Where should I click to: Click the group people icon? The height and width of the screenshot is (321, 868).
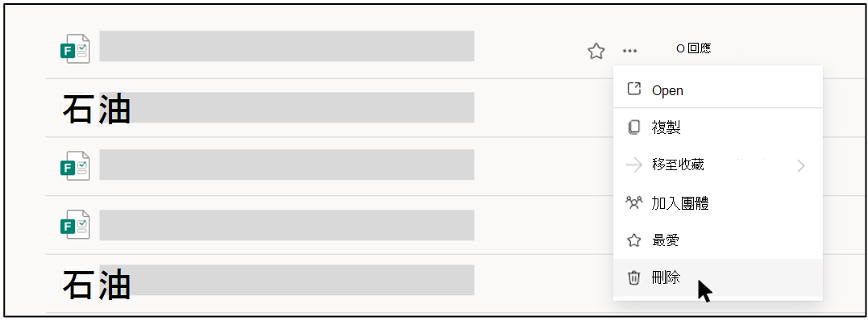point(633,202)
